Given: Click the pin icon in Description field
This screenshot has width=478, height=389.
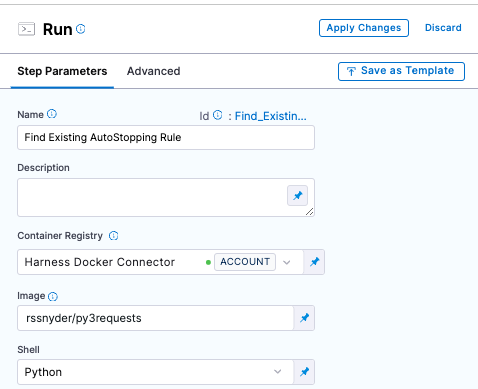Looking at the screenshot, I should [x=297, y=196].
